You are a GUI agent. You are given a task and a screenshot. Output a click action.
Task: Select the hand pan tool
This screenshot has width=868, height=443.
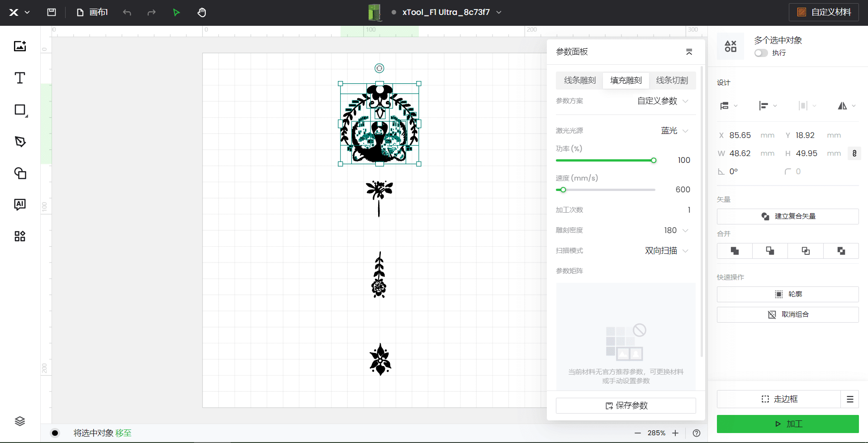[x=202, y=13]
